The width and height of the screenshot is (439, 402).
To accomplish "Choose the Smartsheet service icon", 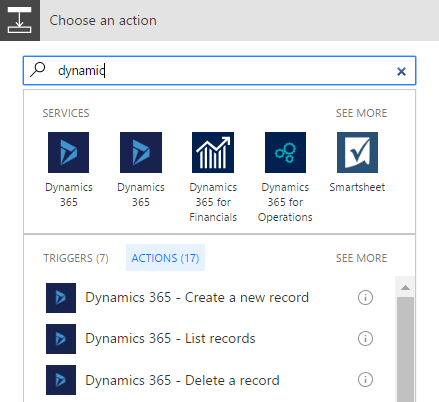I will 357,152.
